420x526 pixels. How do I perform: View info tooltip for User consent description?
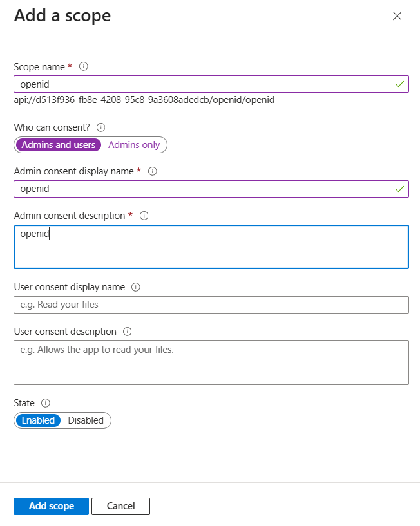[128, 332]
